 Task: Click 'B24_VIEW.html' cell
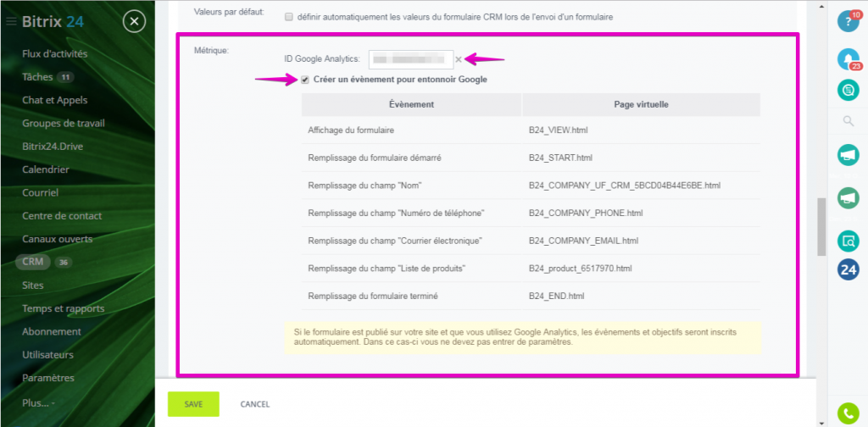click(x=558, y=130)
